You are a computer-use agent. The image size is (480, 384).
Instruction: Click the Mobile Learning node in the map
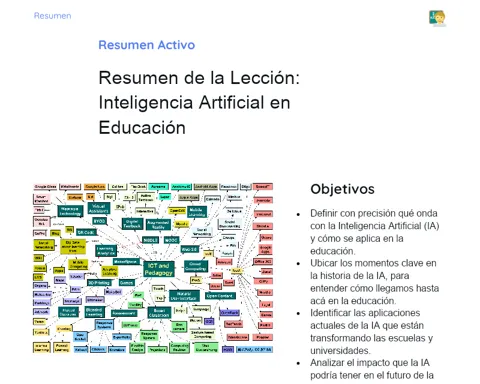click(196, 212)
